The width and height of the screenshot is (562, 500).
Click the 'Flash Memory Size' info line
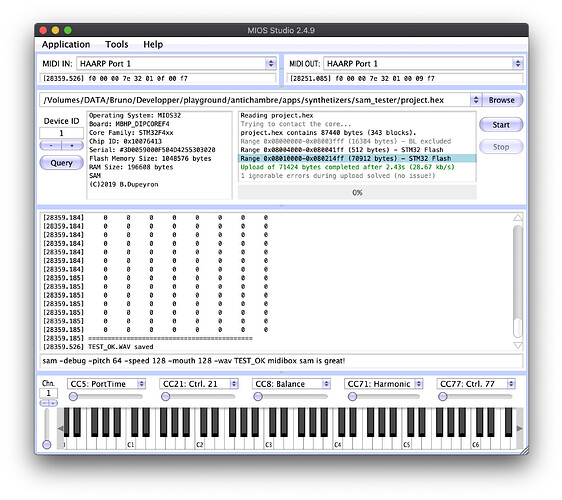click(x=150, y=158)
